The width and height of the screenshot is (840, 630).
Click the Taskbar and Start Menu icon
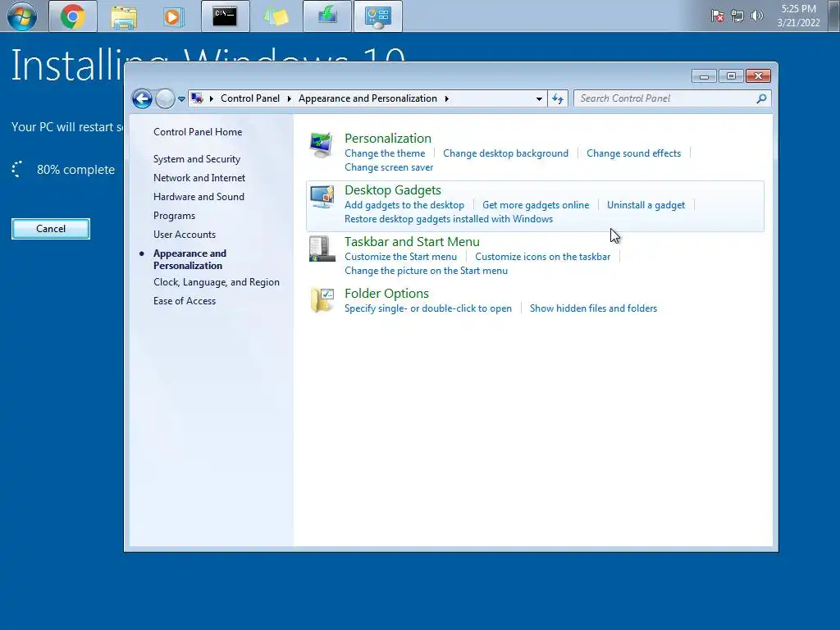click(322, 249)
